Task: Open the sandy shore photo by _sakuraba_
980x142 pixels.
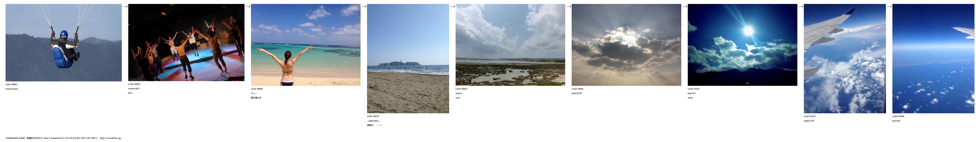Action: tap(408, 59)
